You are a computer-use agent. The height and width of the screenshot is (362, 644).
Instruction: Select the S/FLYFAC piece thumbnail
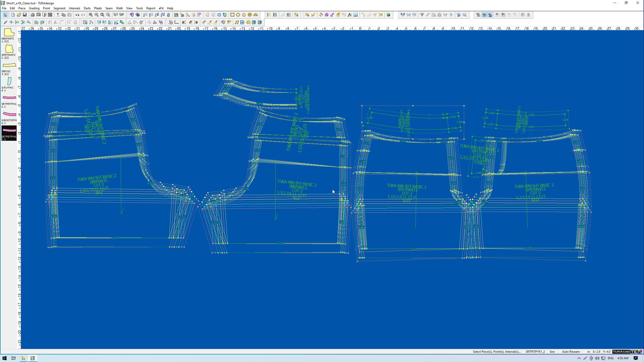point(9,81)
